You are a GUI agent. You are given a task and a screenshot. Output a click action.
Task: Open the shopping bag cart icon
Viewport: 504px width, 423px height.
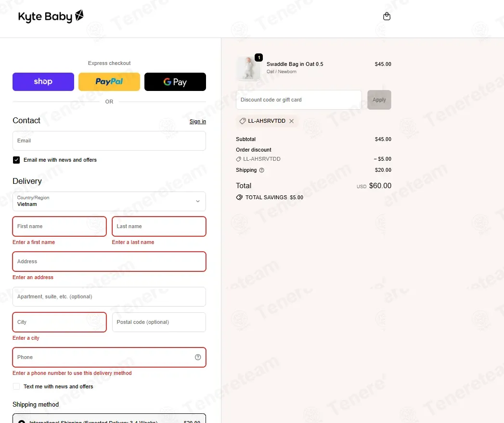387,16
